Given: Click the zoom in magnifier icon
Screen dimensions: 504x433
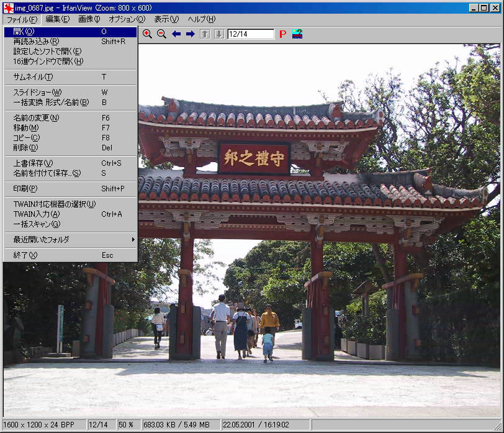Looking at the screenshot, I should (147, 34).
